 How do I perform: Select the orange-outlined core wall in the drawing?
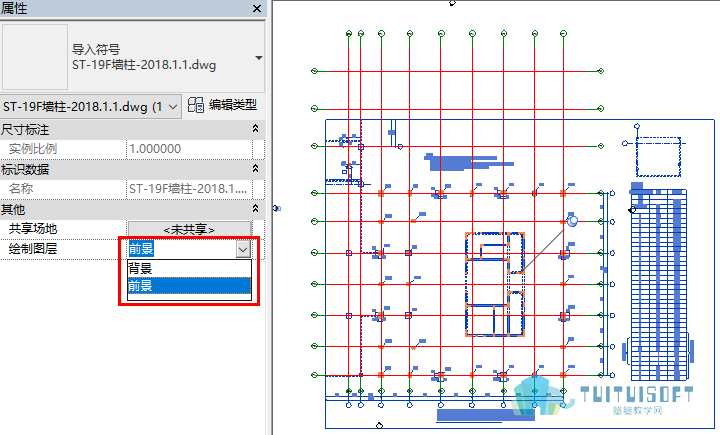coord(495,284)
